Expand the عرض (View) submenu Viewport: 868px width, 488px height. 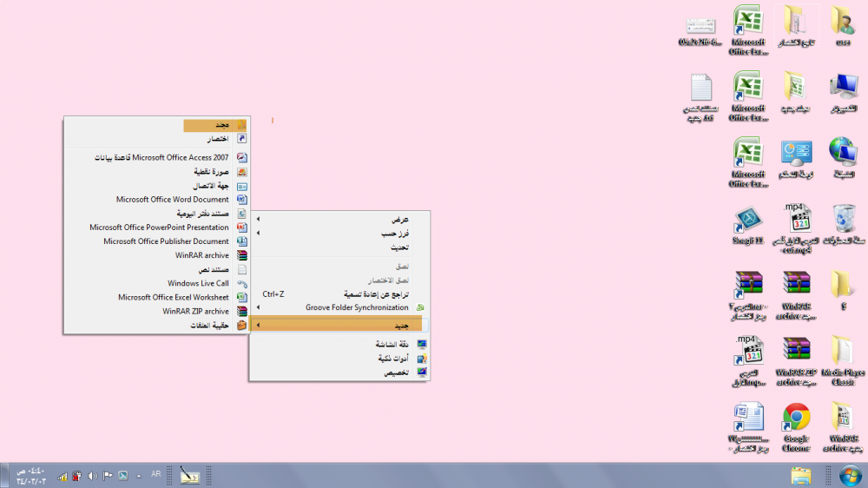(339, 220)
